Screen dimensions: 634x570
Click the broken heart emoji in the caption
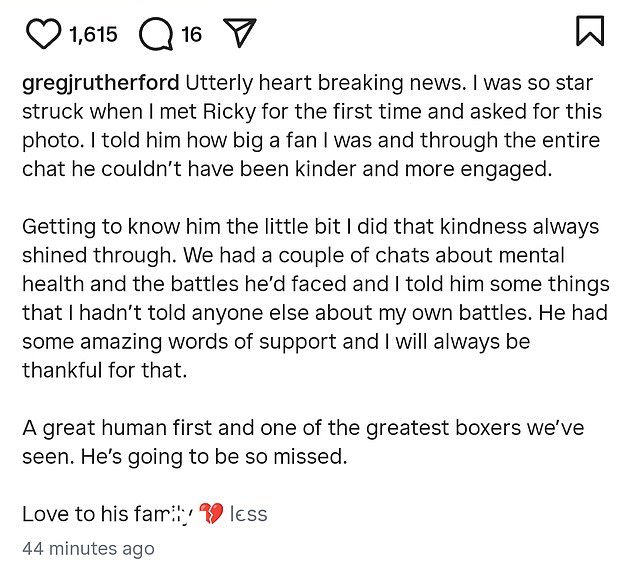212,513
